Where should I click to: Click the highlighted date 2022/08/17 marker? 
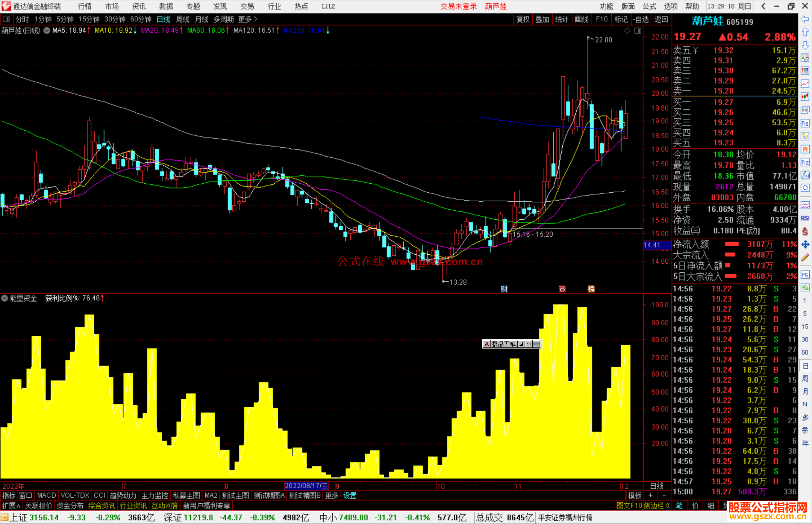[306, 486]
